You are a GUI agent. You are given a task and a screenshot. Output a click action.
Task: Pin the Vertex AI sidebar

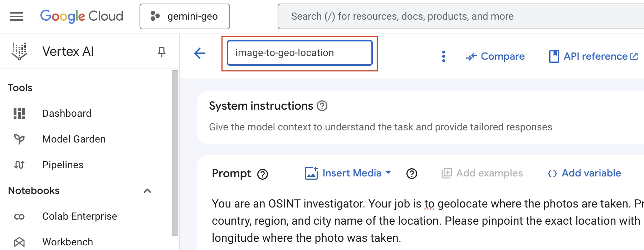point(162,52)
